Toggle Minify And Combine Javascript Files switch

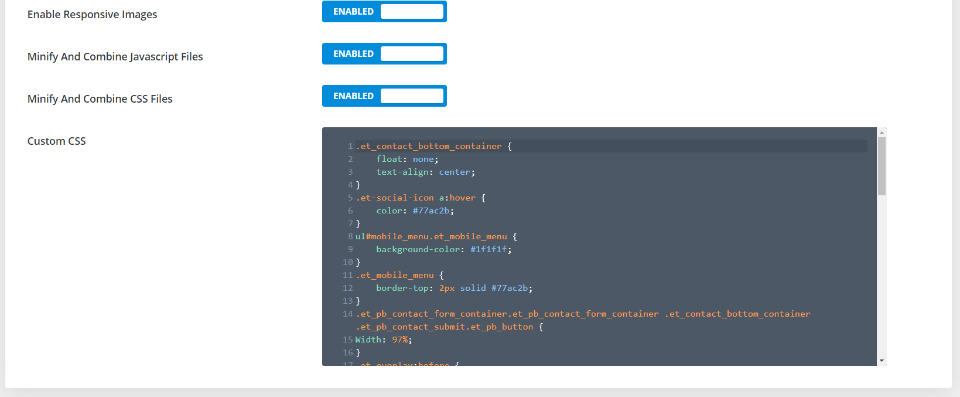pyautogui.click(x=384, y=54)
